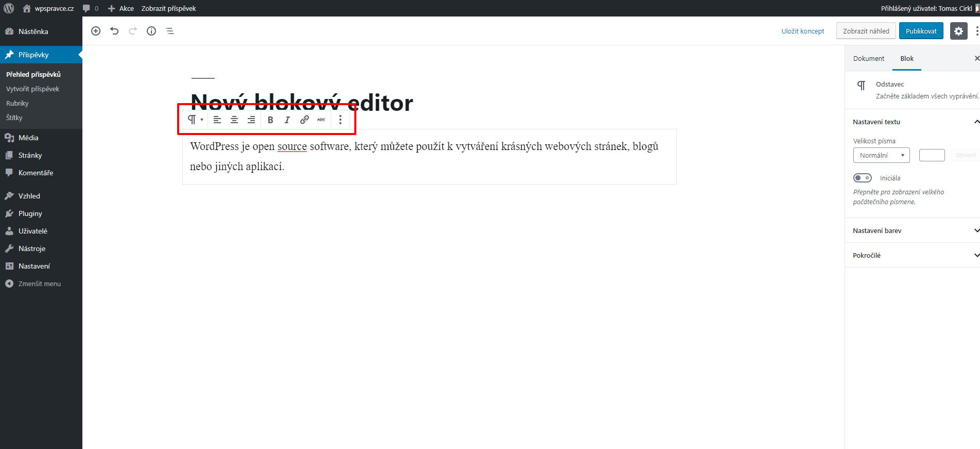980x449 pixels.
Task: Click the Publikovat button
Action: (x=921, y=31)
